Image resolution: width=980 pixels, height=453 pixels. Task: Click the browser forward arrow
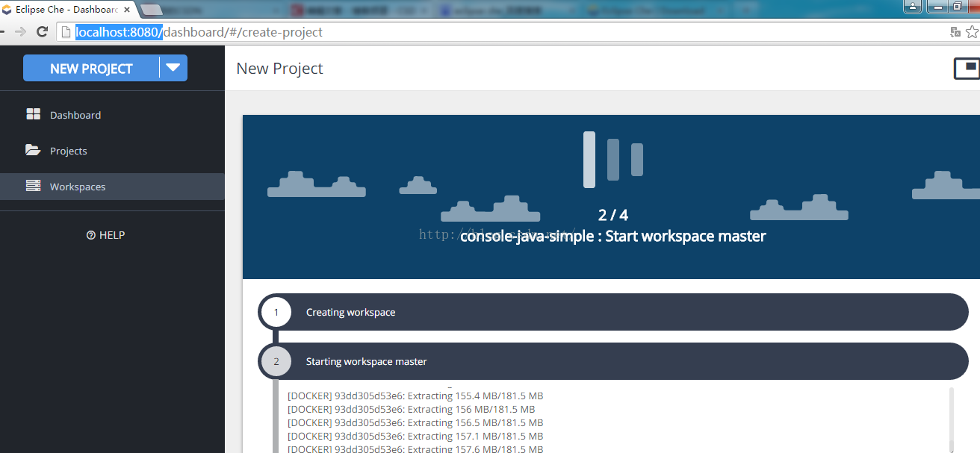pyautogui.click(x=20, y=32)
